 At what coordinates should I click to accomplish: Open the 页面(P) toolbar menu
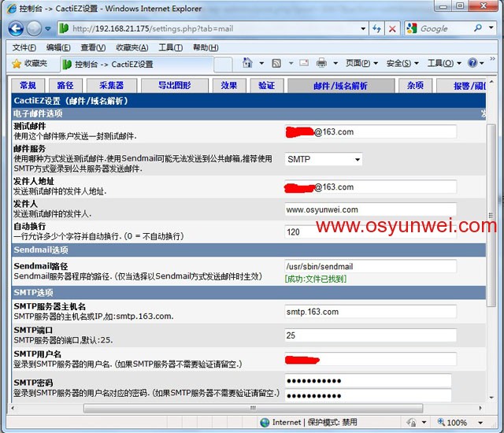(361, 63)
